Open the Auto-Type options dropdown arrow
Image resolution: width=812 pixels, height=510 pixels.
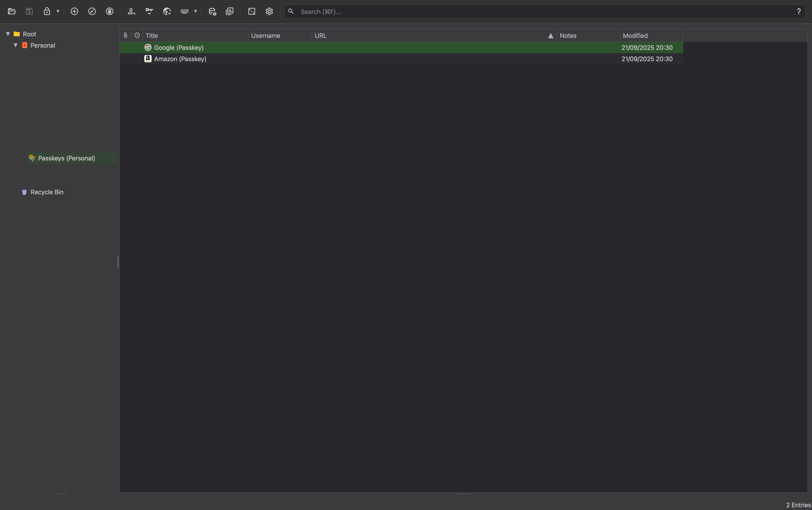pyautogui.click(x=196, y=12)
